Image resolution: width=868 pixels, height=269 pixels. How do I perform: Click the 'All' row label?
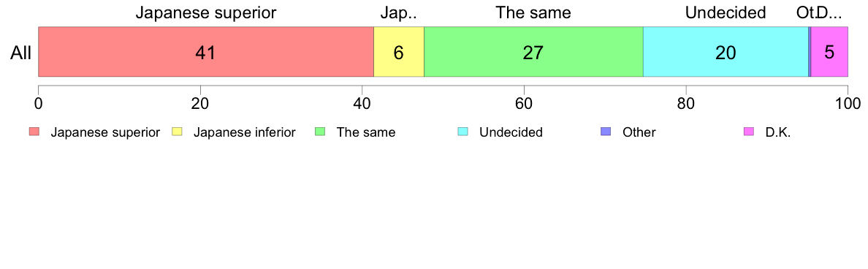[21, 53]
